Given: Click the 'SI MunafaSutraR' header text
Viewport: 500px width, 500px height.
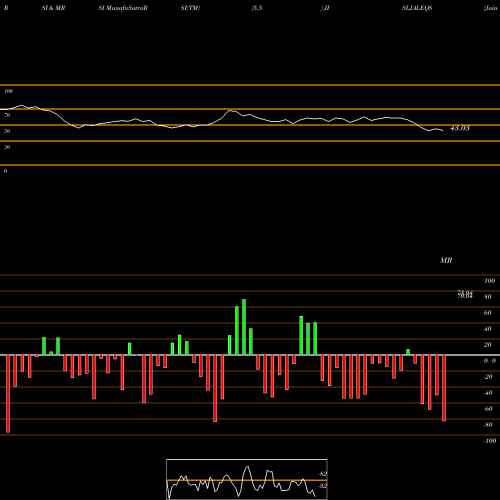Looking at the screenshot, I should click(123, 8).
